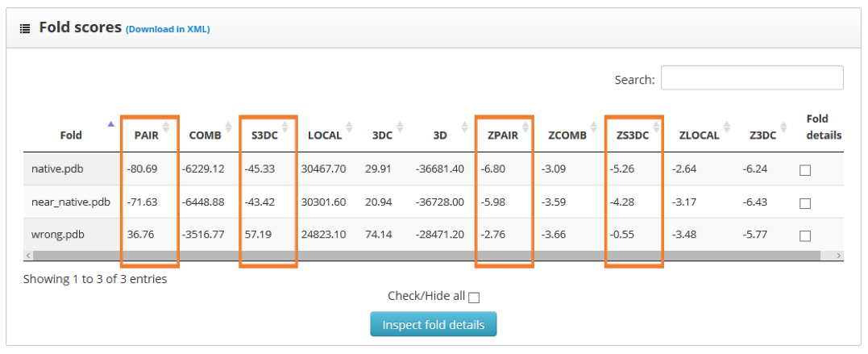This screenshot has height=354, width=868.
Task: Click the list icon beside Fold scores
Action: pos(25,29)
